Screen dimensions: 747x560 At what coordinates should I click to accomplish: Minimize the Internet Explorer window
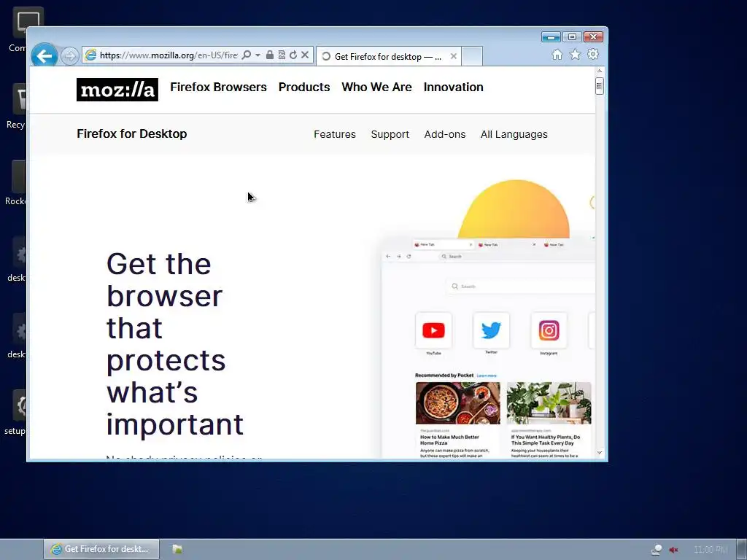coord(551,37)
